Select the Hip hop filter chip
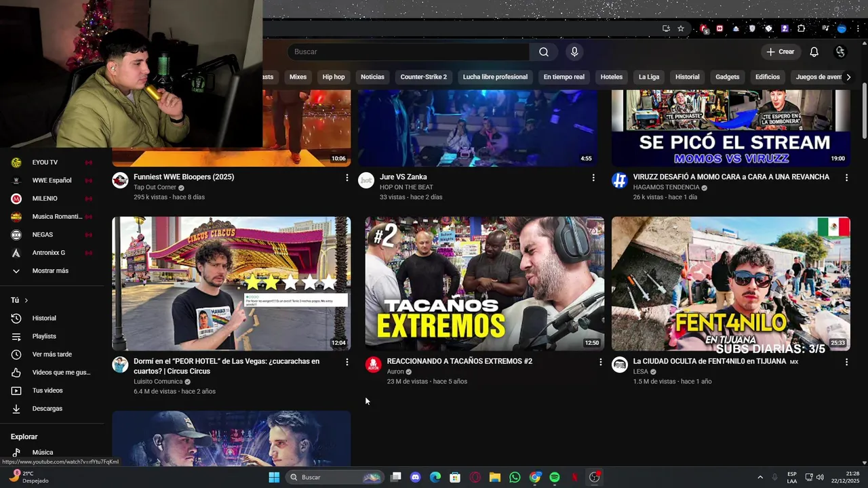The image size is (868, 488). click(334, 77)
